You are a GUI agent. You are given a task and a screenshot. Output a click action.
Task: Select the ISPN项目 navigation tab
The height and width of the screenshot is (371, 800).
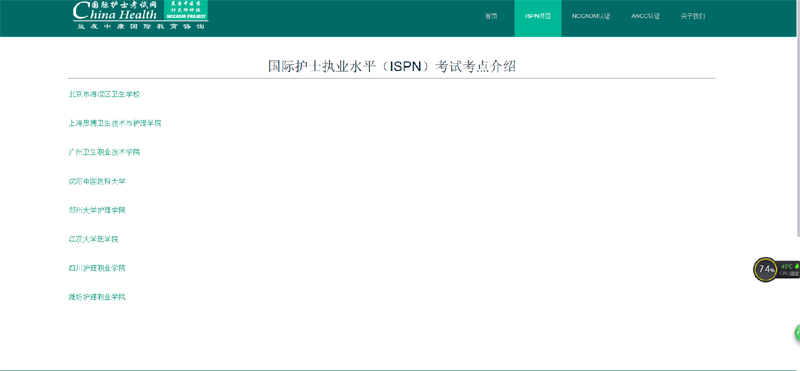click(538, 16)
